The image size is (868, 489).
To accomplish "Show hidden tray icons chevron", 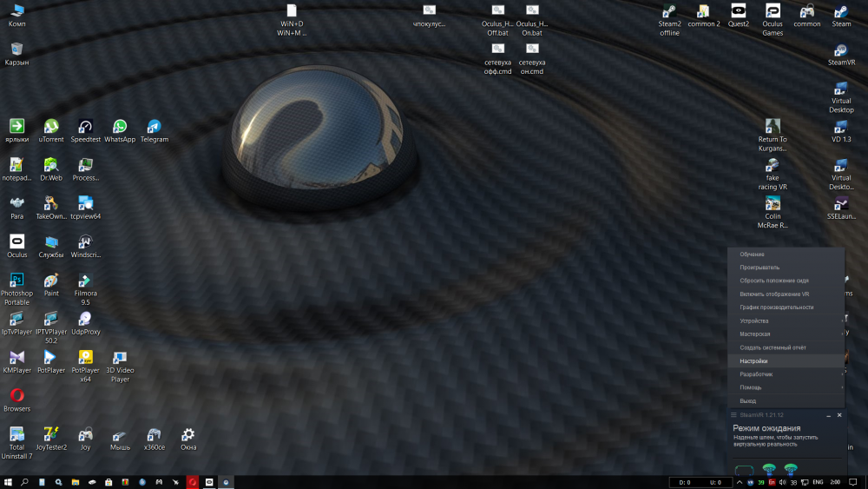I will (739, 482).
